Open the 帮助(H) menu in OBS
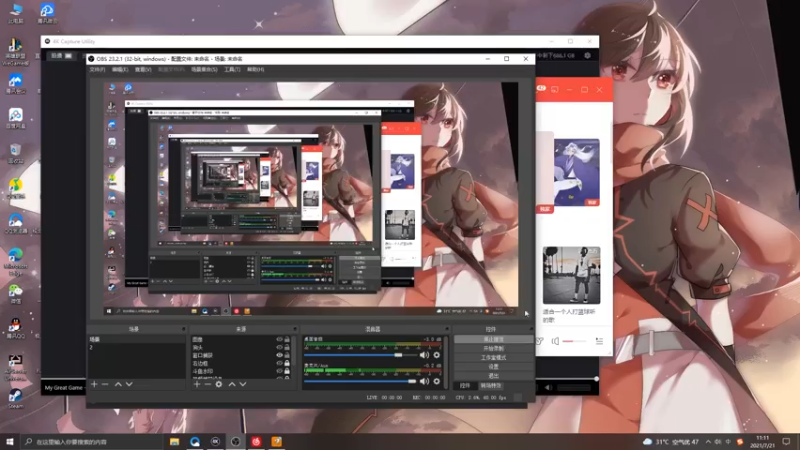Image resolution: width=800 pixels, height=450 pixels. tap(256, 69)
